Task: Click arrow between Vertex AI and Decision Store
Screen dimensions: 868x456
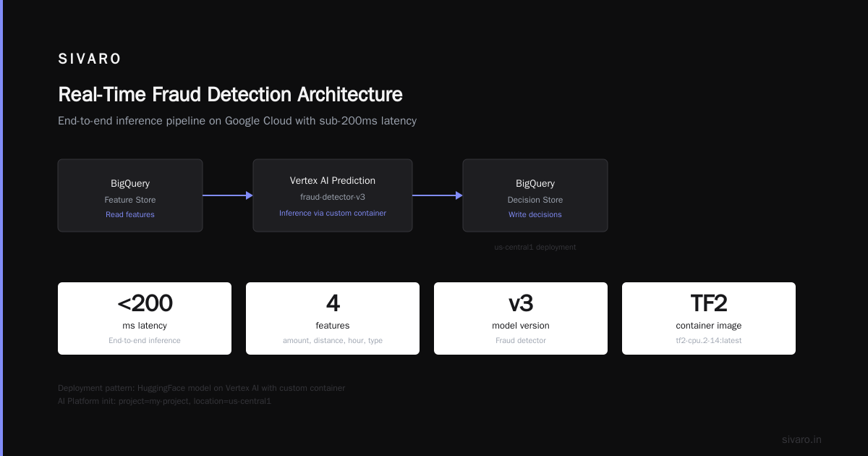Action: (438, 195)
